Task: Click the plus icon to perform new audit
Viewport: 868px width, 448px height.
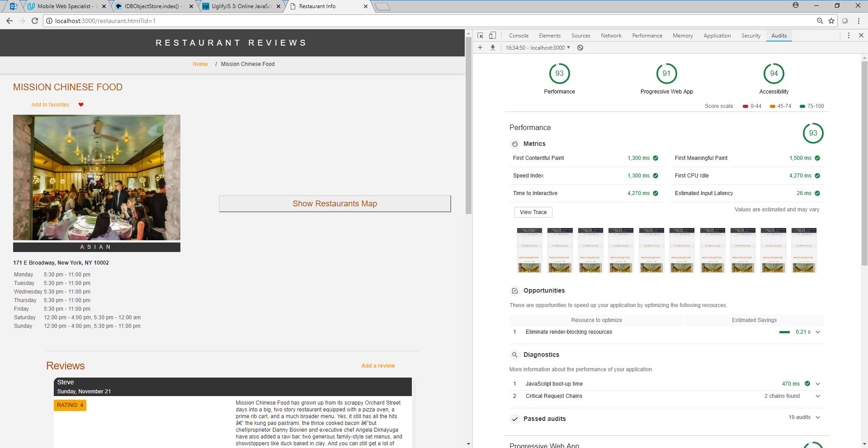Action: pos(480,47)
